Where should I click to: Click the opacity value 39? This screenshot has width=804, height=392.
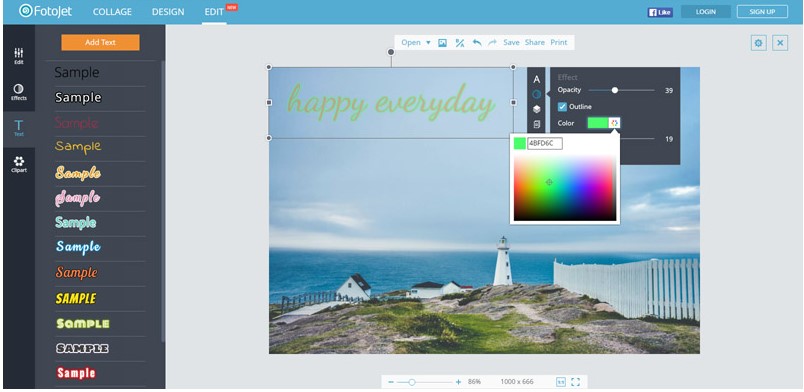(x=669, y=91)
